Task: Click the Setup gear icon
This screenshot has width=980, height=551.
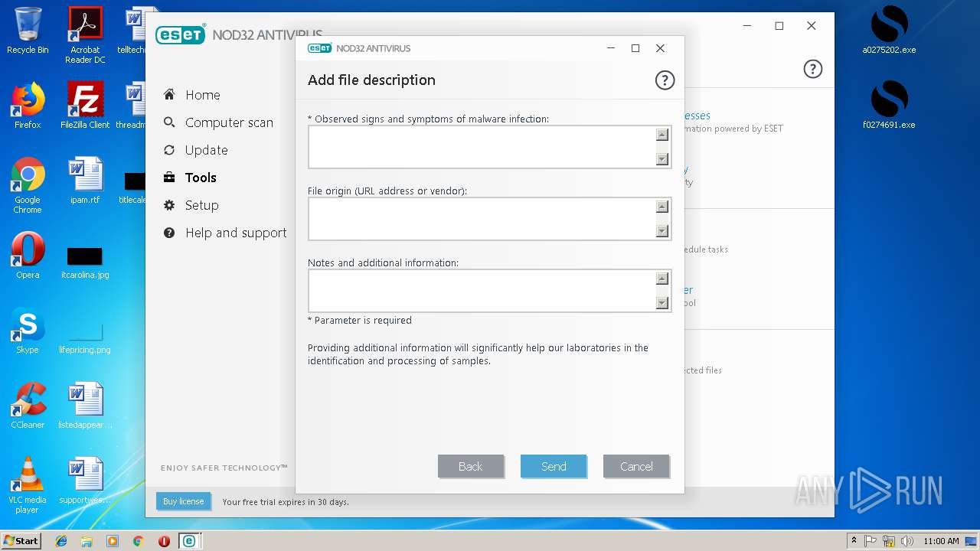Action: 169,205
